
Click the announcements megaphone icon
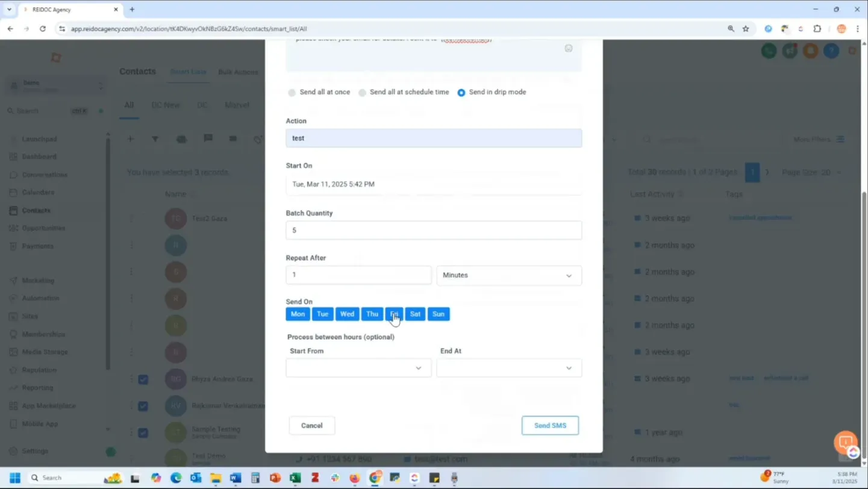[790, 51]
